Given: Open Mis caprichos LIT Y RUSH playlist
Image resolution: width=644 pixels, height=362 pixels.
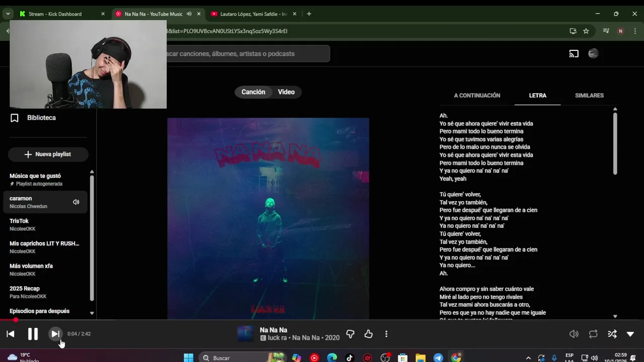Looking at the screenshot, I should pyautogui.click(x=45, y=247).
